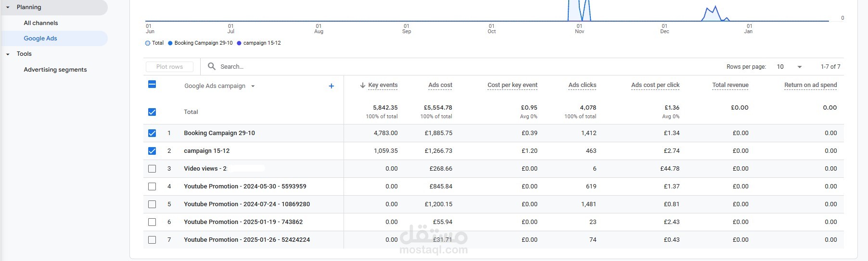This screenshot has height=261, width=868.
Task: Check the Video views row checkbox
Action: pyautogui.click(x=152, y=169)
